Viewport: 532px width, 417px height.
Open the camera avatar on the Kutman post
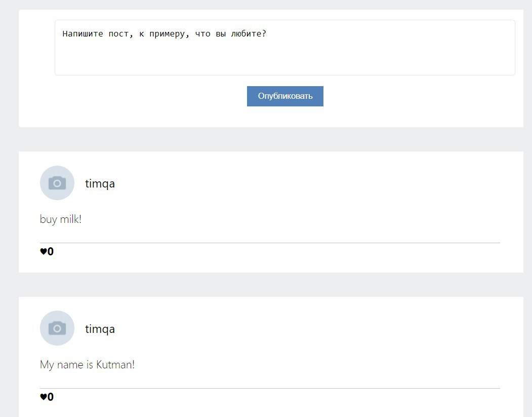pyautogui.click(x=57, y=328)
